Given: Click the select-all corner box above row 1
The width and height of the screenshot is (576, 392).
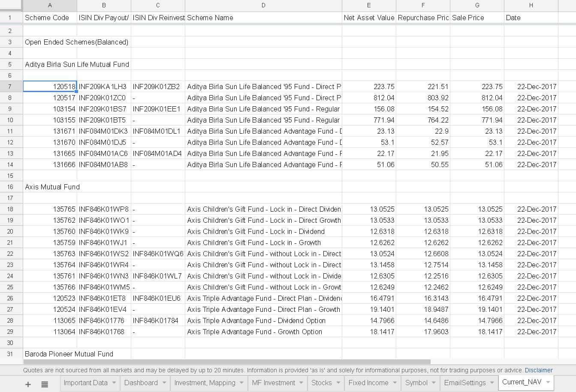Looking at the screenshot, I should pos(11,6).
